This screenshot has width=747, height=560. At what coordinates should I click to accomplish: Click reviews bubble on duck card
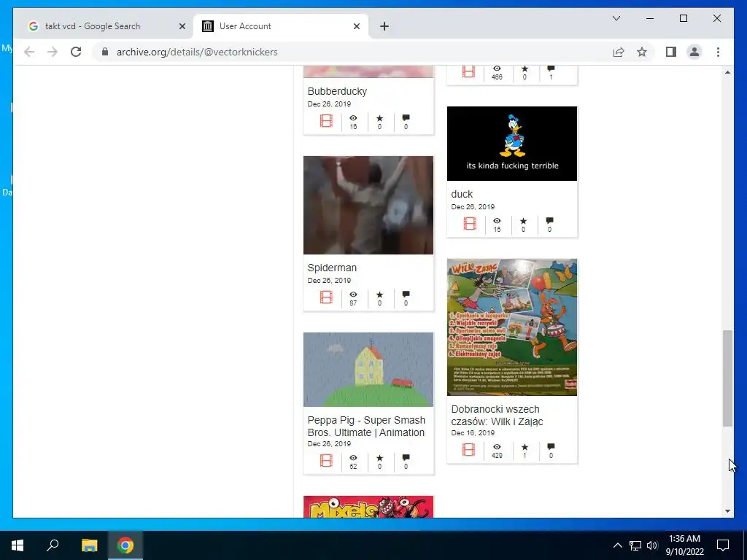[550, 220]
